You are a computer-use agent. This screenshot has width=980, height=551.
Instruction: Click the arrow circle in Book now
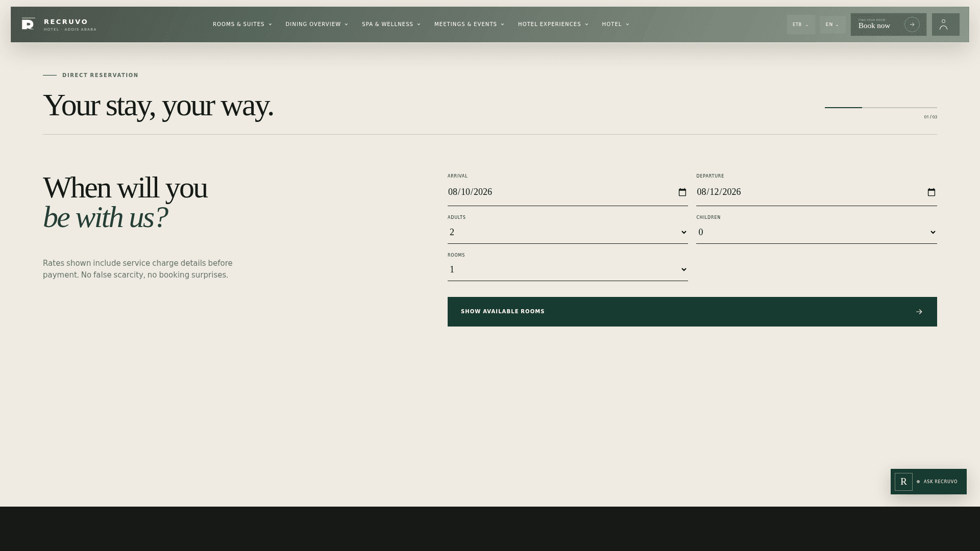click(x=912, y=24)
